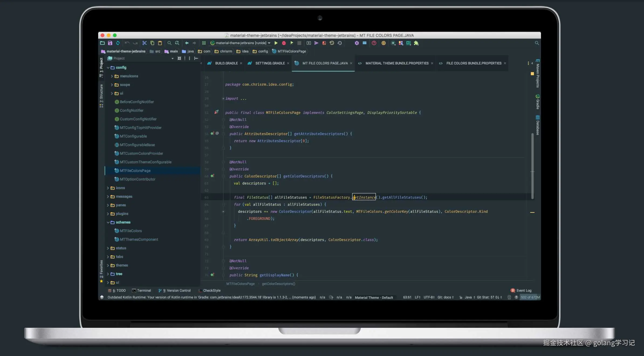The width and height of the screenshot is (644, 356).
Task: Open Settings via the purple gear icon
Action: (357, 43)
